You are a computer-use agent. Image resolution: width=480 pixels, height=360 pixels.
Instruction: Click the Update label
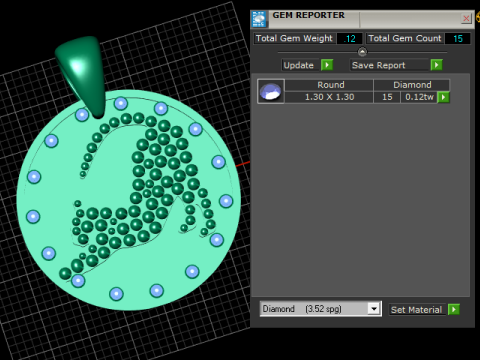point(299,65)
